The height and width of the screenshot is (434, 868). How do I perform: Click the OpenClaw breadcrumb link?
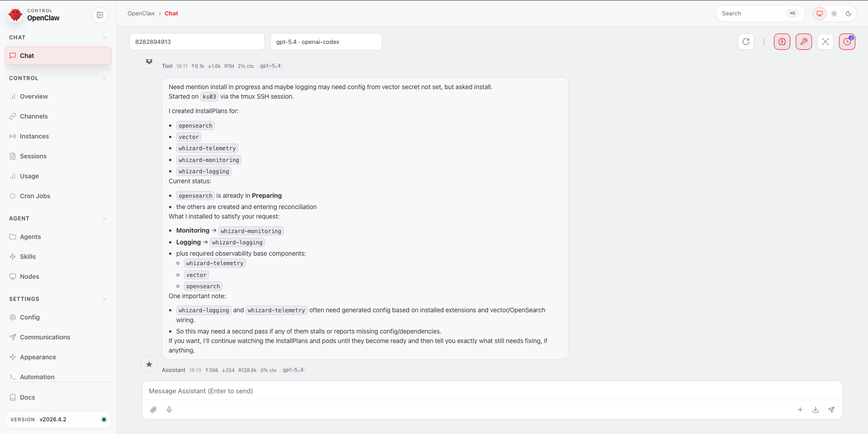coord(141,14)
